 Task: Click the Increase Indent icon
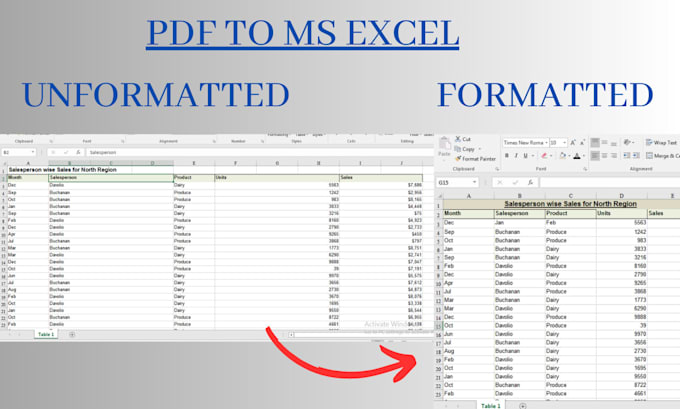636,155
